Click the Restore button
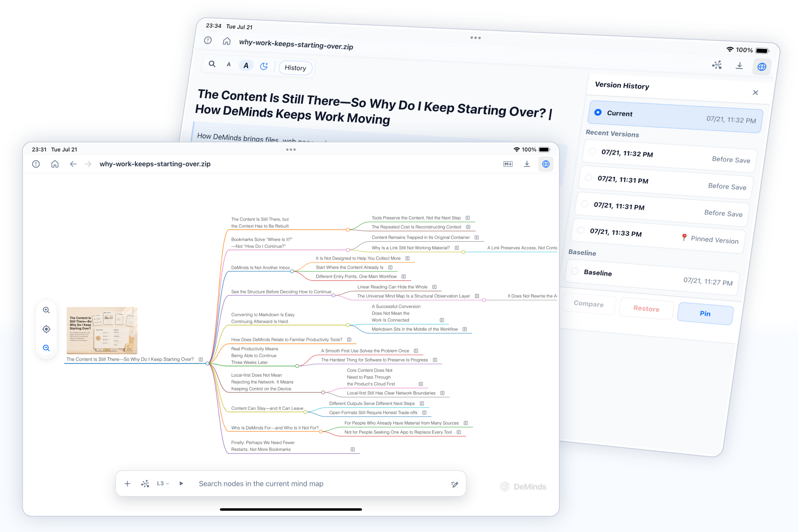The height and width of the screenshot is (532, 798). [646, 309]
